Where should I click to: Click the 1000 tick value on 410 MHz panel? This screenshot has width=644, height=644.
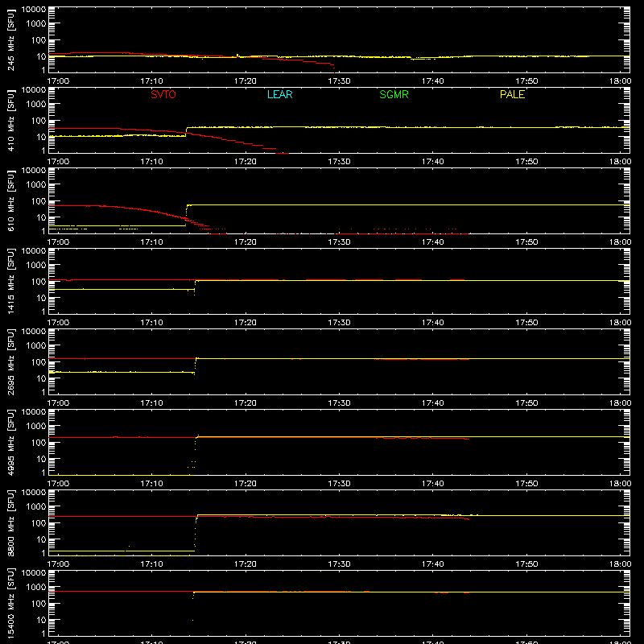click(36, 105)
